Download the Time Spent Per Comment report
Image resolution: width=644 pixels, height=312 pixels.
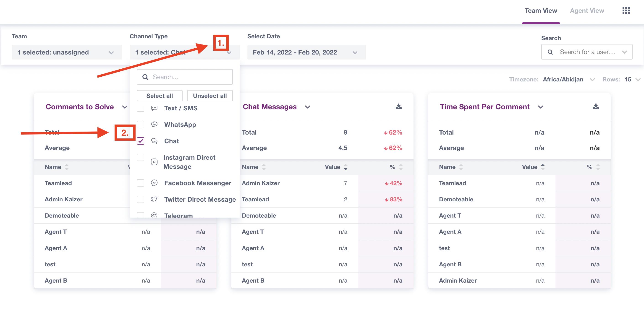click(x=595, y=107)
